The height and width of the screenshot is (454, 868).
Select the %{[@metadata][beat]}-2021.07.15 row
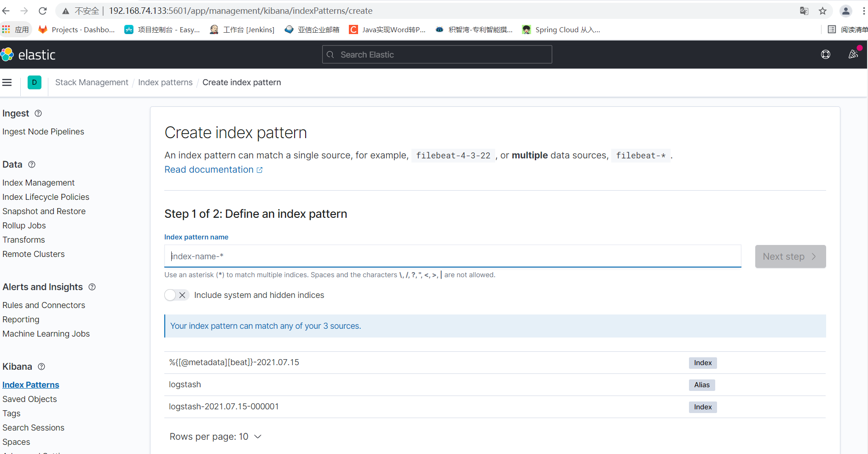point(495,363)
